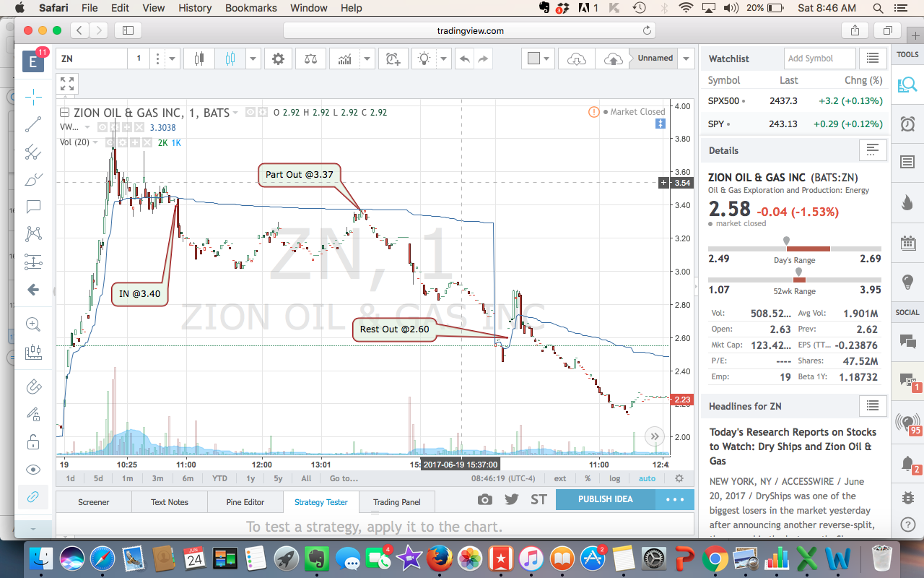The width and height of the screenshot is (924, 578).
Task: Open the indicators chart icon
Action: click(x=345, y=59)
